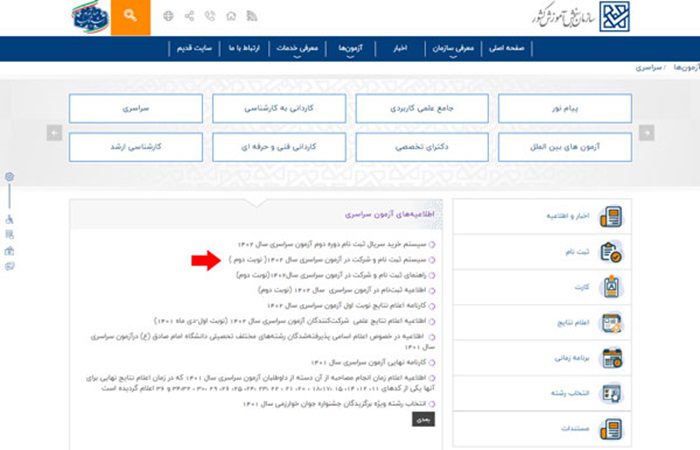Open مستندات sidebar label

click(575, 429)
